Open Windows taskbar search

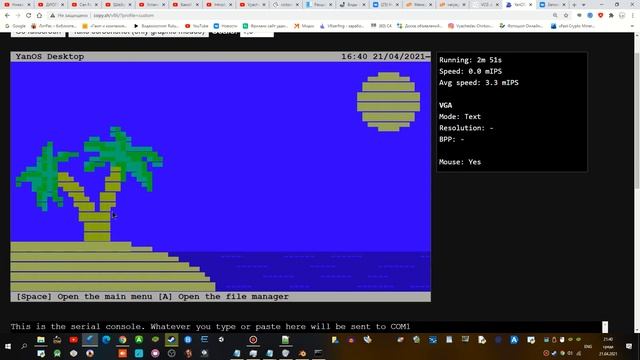24,347
